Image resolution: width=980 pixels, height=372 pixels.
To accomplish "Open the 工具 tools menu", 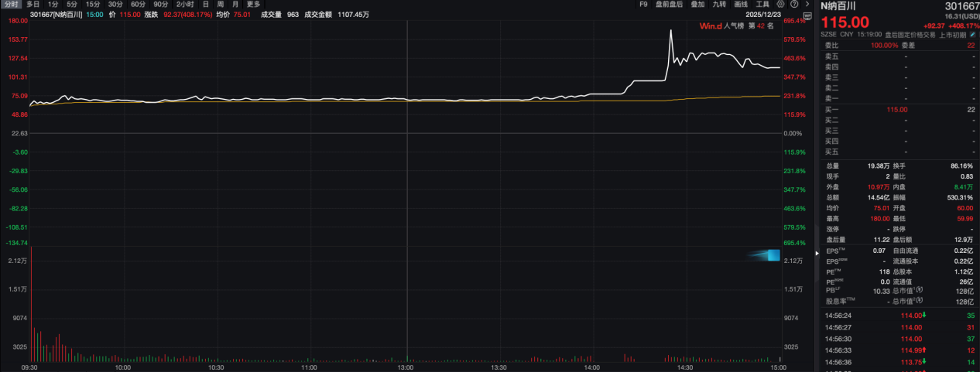I will (x=762, y=5).
